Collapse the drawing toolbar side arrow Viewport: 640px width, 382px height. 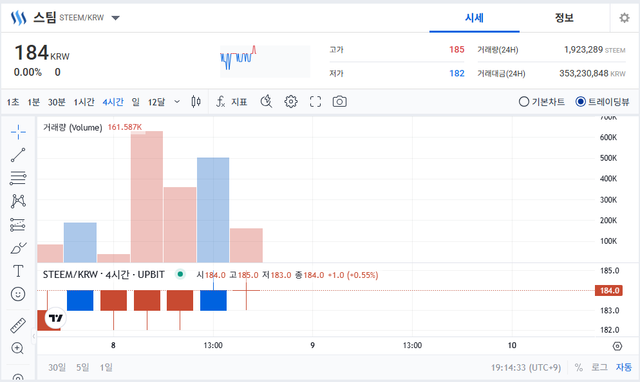click(x=34, y=336)
